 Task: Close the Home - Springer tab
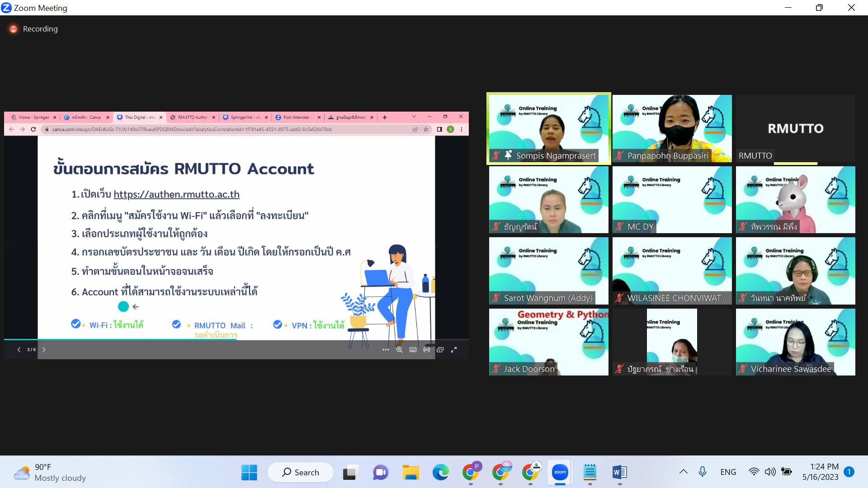pos(55,117)
